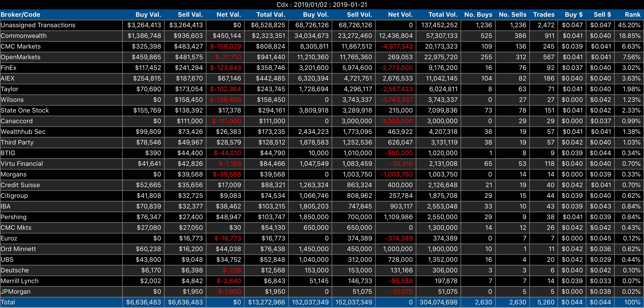This screenshot has width=644, height=308.
Task: Select the Third Party broker name
Action: tap(17, 142)
